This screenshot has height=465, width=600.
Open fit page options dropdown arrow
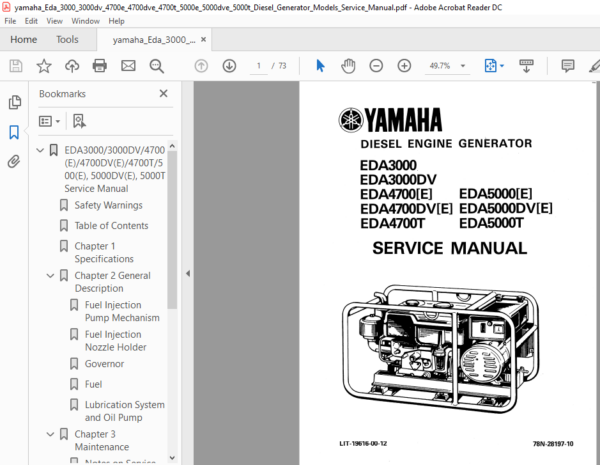pyautogui.click(x=502, y=66)
